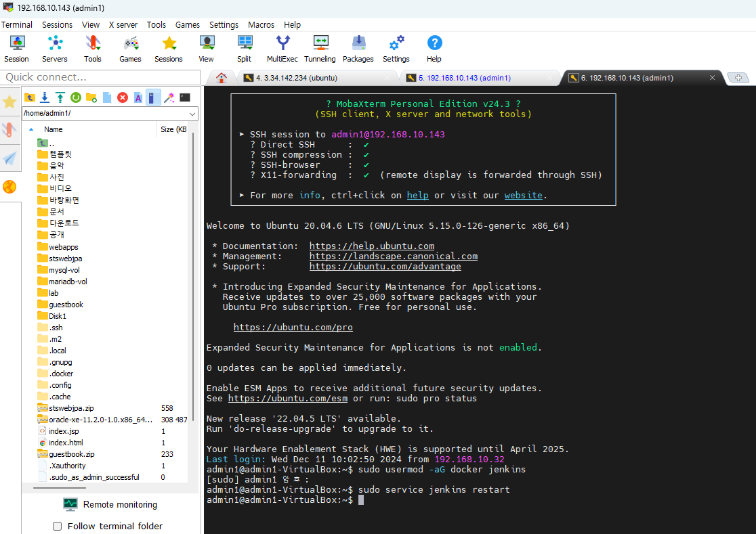The height and width of the screenshot is (534, 756).
Task: Click the Remote monitoring button
Action: tap(110, 504)
